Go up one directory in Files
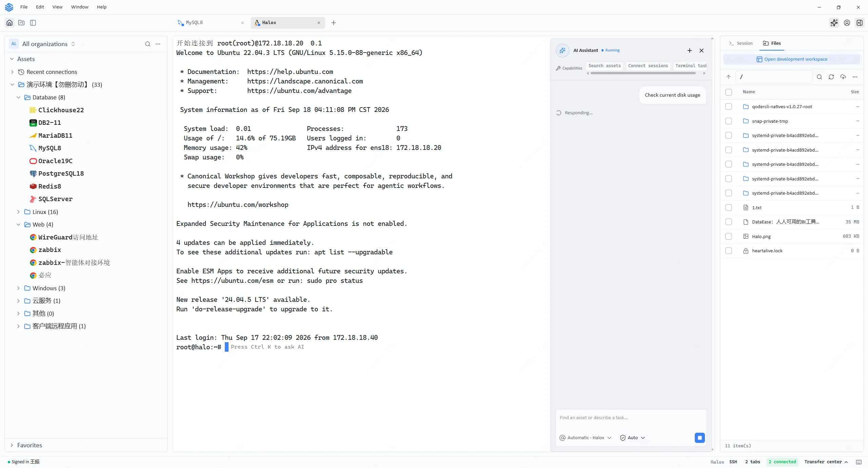This screenshot has height=468, width=868. 728,77
